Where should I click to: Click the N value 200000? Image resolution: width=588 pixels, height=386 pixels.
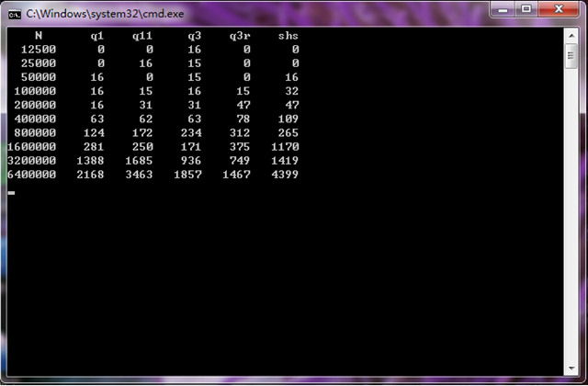point(35,105)
